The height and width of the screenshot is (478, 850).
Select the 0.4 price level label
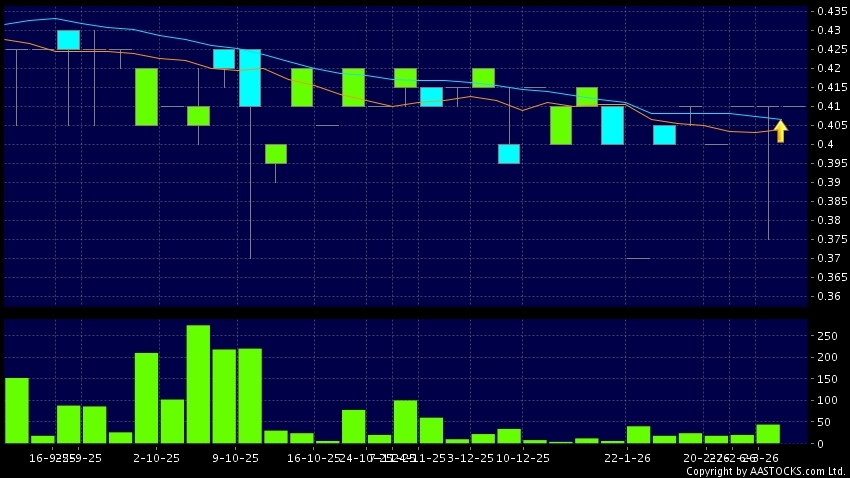coord(826,144)
